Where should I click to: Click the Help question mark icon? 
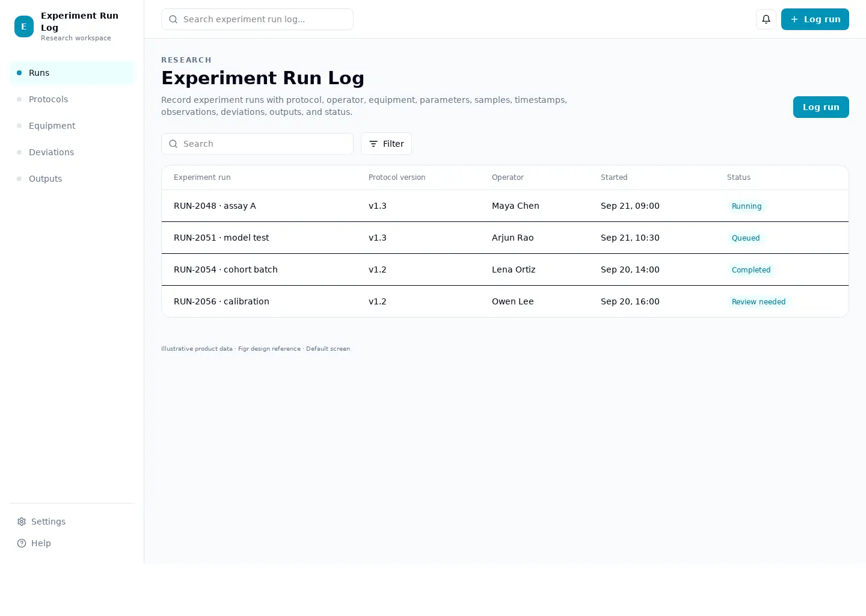(x=22, y=543)
